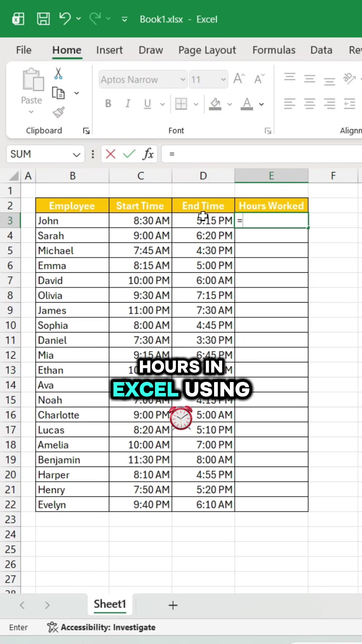Toggle Underline formatting

(x=147, y=104)
